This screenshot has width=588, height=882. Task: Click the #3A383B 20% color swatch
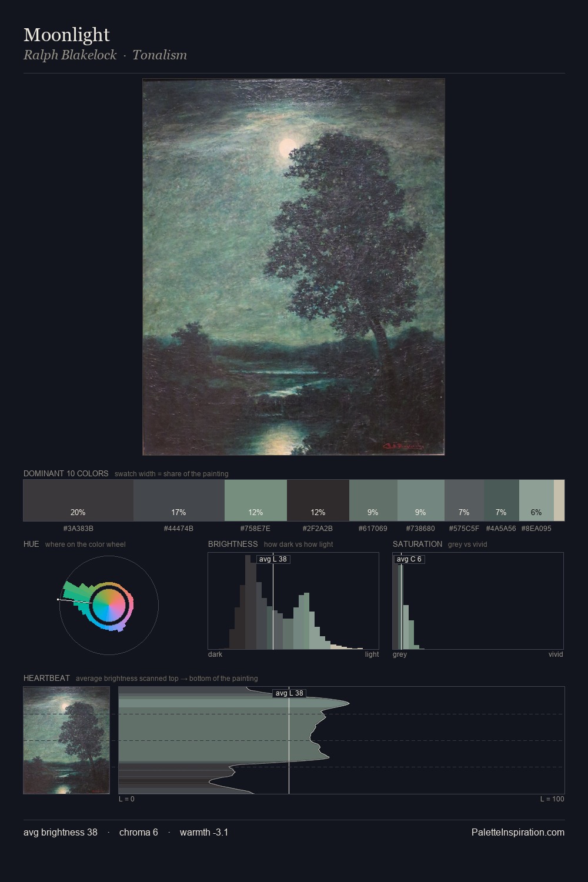[x=78, y=500]
